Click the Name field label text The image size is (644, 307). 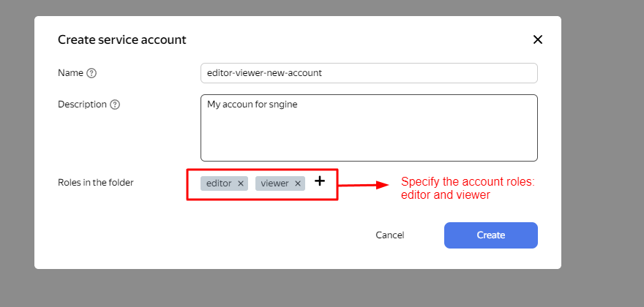tap(70, 73)
